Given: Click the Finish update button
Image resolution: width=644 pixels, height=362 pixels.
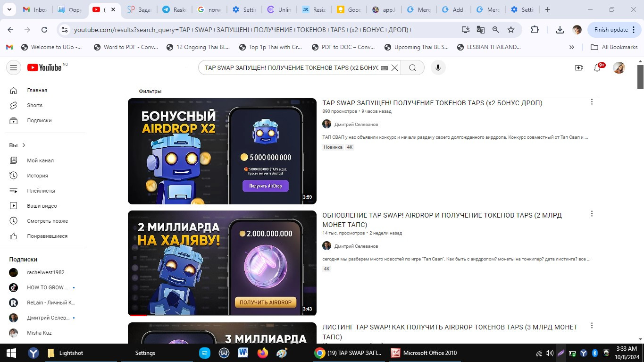Looking at the screenshot, I should click(614, 30).
